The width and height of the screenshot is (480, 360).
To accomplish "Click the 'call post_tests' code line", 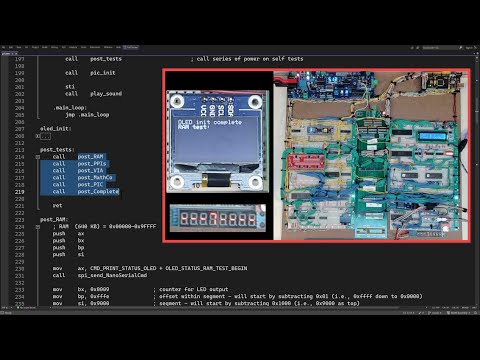I will pyautogui.click(x=93, y=59).
